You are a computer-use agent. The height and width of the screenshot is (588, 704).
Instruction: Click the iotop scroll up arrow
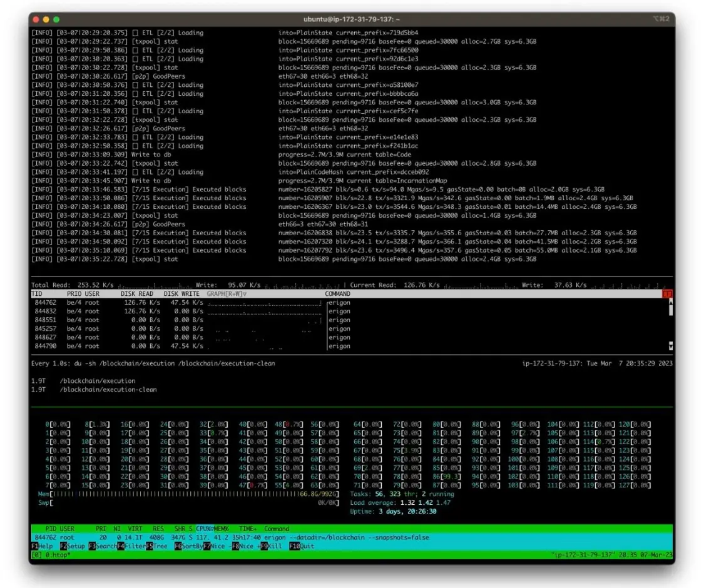coord(671,302)
